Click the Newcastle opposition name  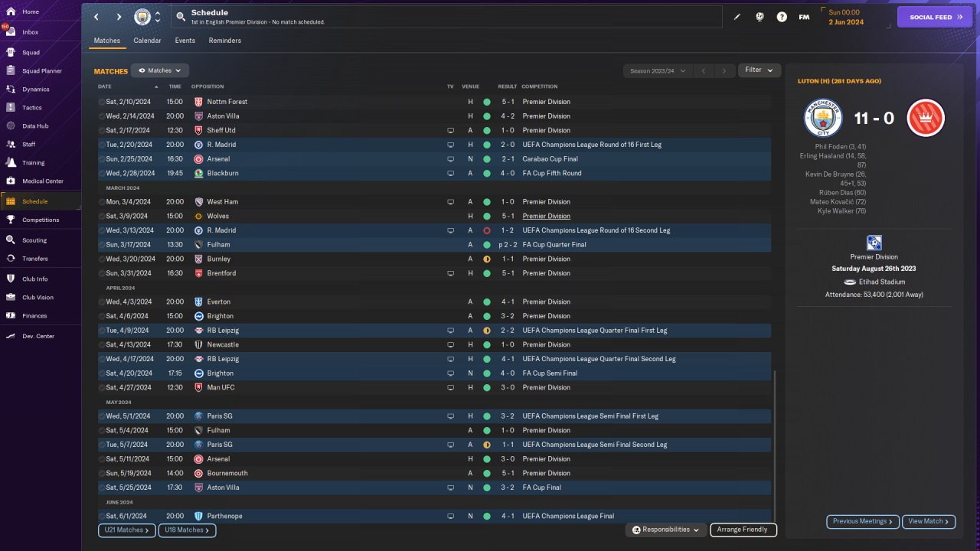[224, 345]
